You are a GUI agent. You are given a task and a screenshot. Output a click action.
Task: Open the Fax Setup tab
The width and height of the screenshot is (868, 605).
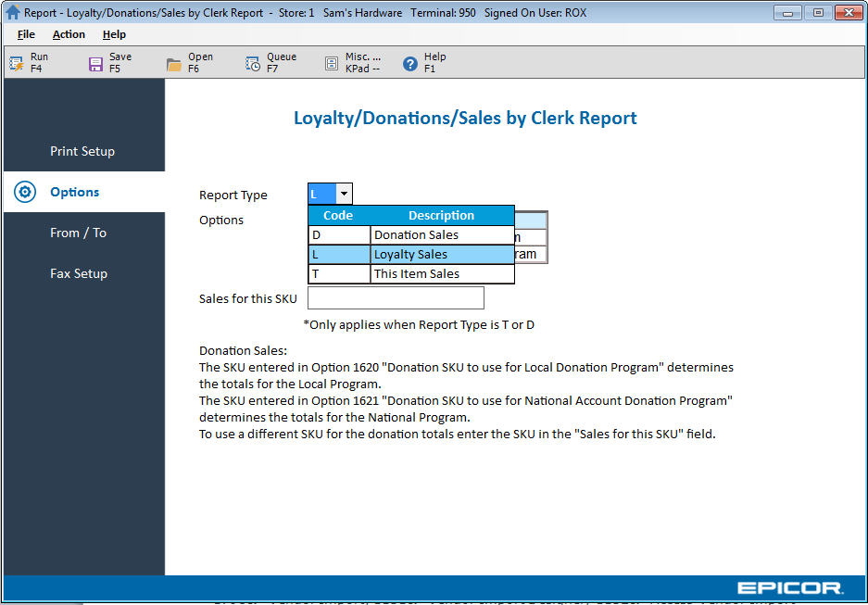79,273
